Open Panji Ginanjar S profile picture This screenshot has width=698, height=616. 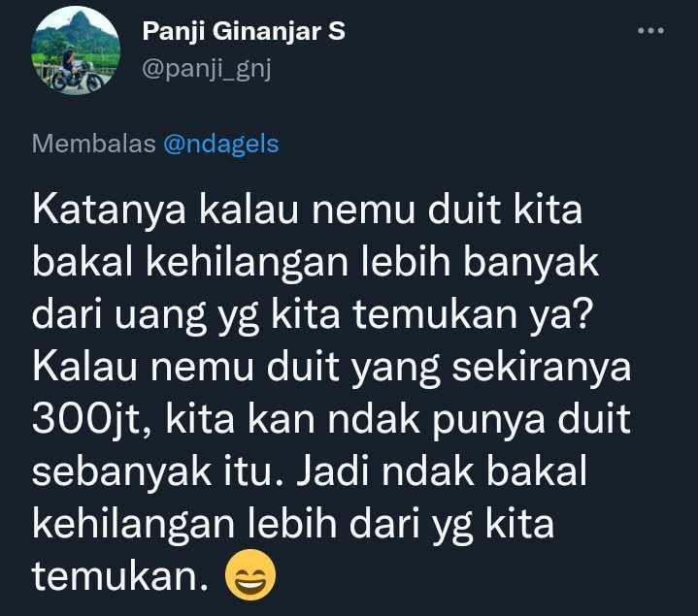tap(76, 50)
